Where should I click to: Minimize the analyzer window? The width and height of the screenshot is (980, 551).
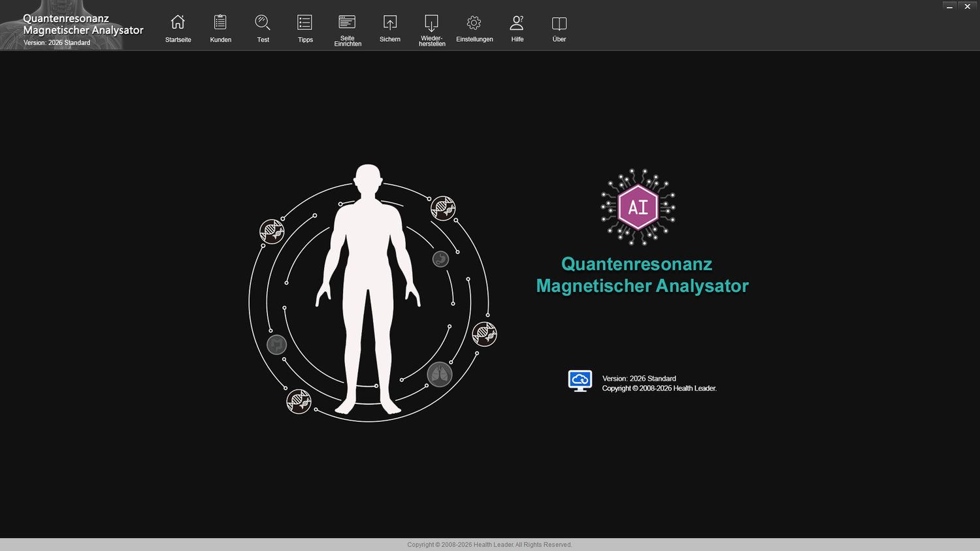[950, 6]
